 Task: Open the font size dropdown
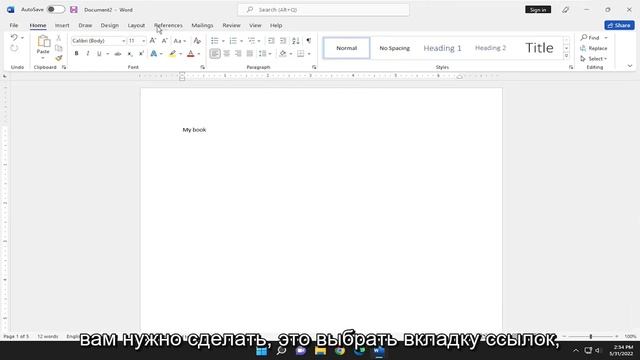[x=143, y=41]
